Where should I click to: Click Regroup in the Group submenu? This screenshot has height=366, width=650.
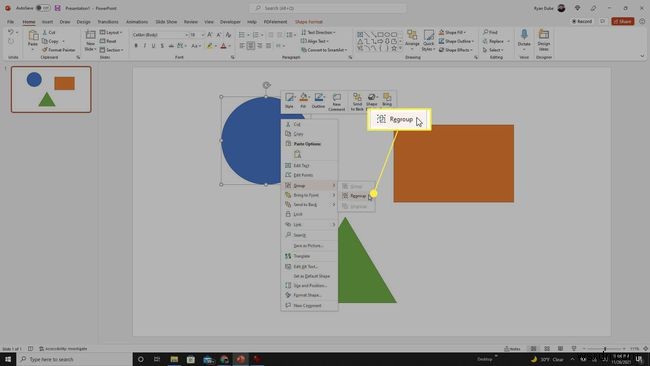point(357,196)
